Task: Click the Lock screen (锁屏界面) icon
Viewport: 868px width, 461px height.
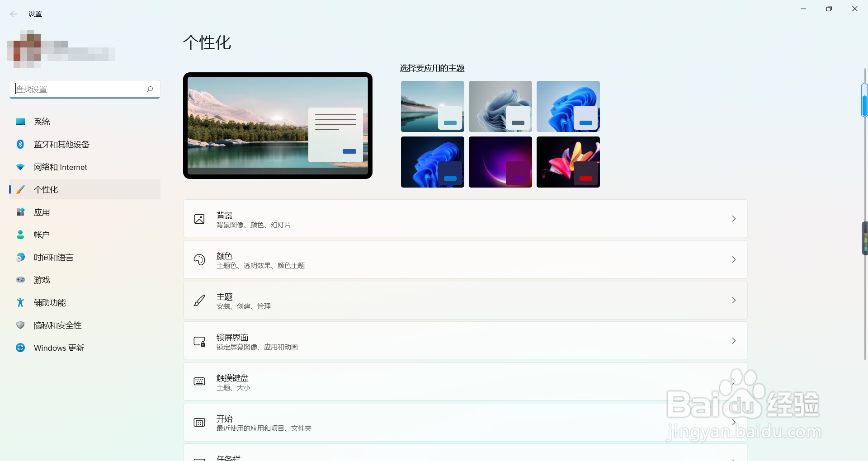Action: pos(199,341)
